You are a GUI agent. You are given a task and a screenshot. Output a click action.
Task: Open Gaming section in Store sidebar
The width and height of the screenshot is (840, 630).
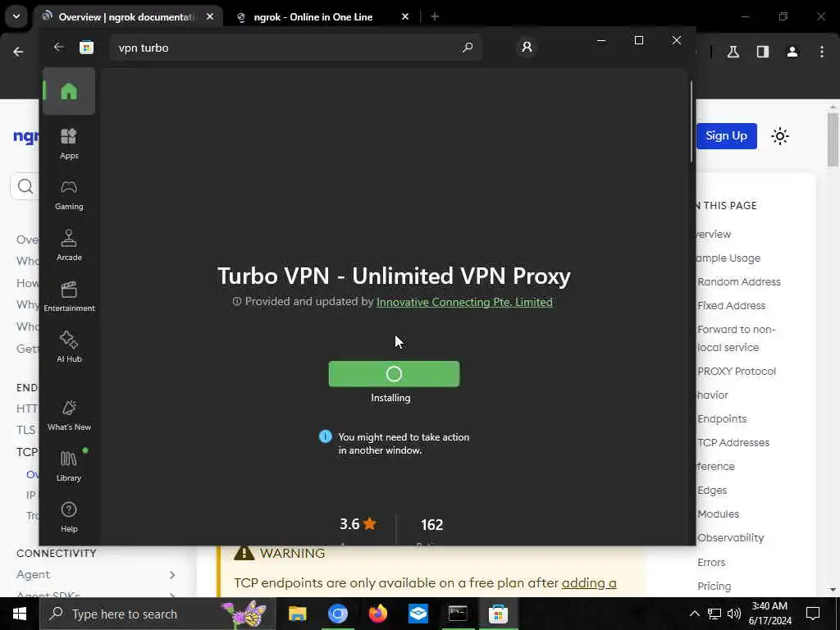pos(69,194)
